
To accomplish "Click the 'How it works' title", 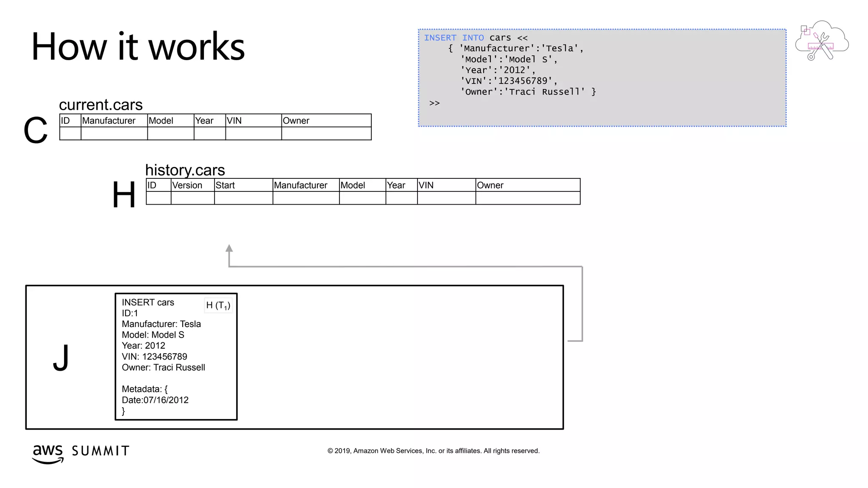I will point(138,47).
